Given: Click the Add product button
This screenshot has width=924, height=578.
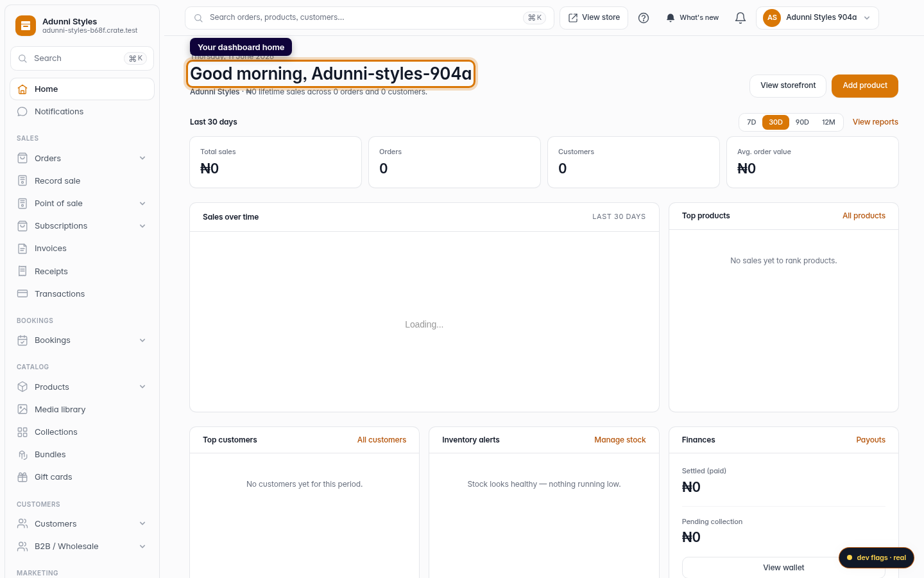Looking at the screenshot, I should click(865, 86).
